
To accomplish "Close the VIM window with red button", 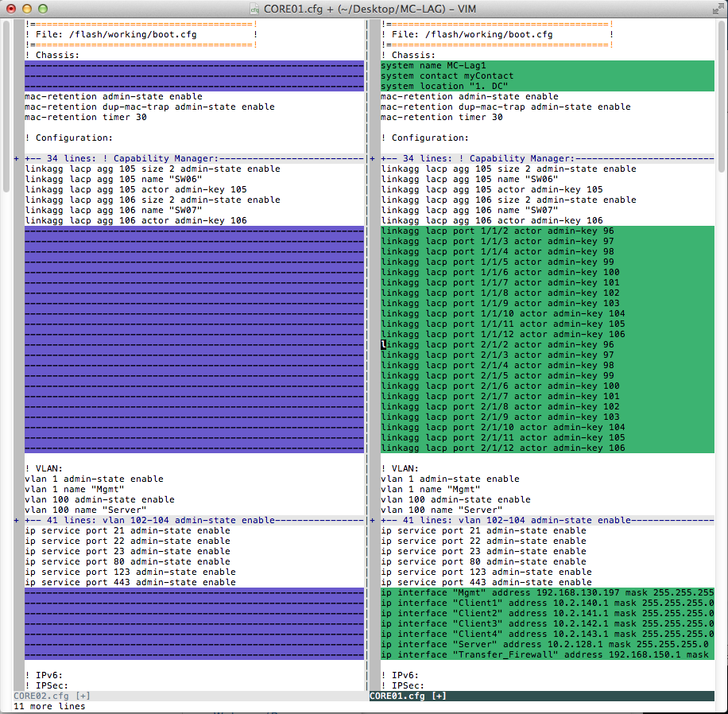I will [x=10, y=8].
